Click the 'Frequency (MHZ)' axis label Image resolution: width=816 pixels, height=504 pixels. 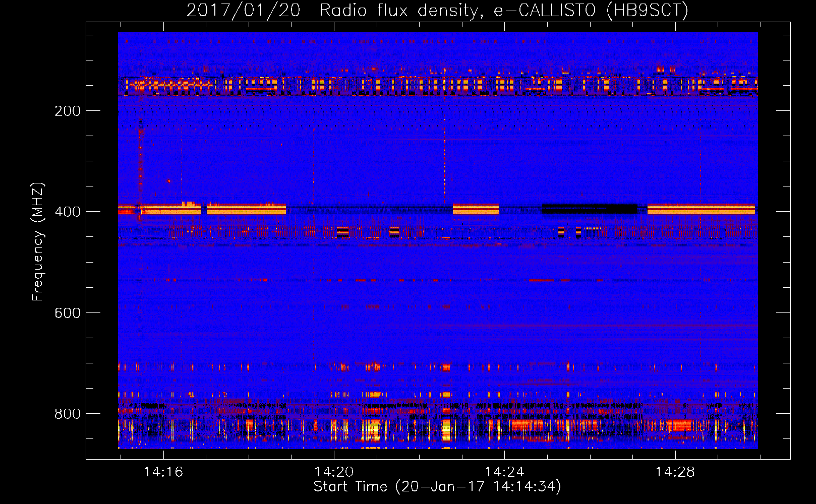click(38, 241)
